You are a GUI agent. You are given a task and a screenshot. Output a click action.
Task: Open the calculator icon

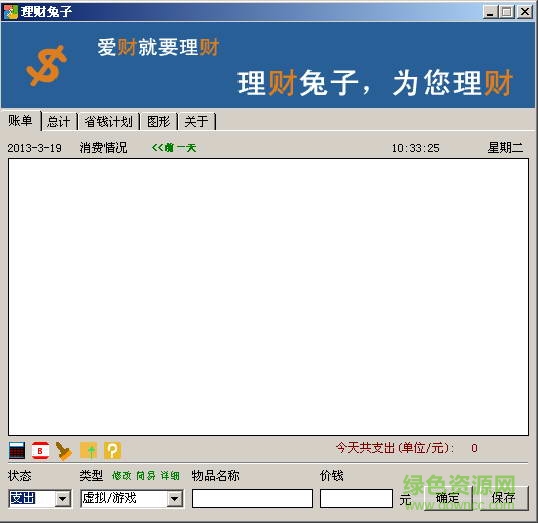pos(17,451)
